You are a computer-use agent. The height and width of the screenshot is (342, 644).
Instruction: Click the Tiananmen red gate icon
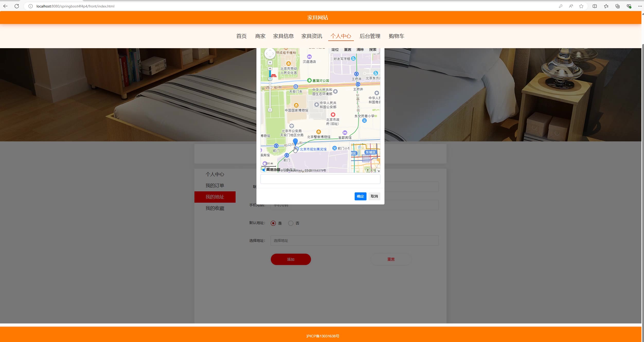[274, 75]
